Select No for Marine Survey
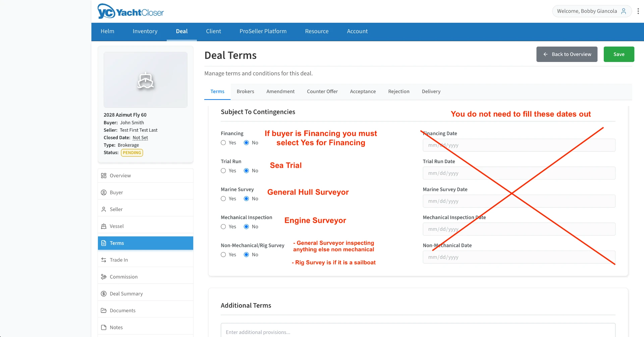The image size is (644, 337). (247, 199)
